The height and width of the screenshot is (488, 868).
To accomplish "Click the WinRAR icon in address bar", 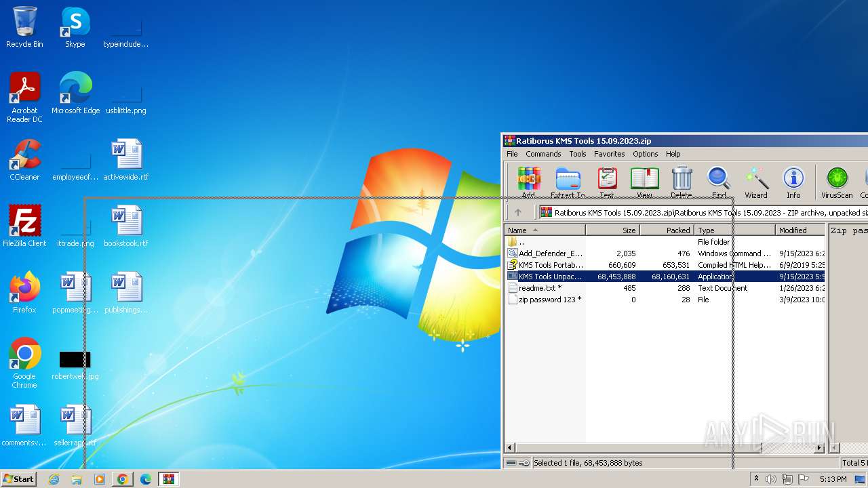I will (546, 212).
